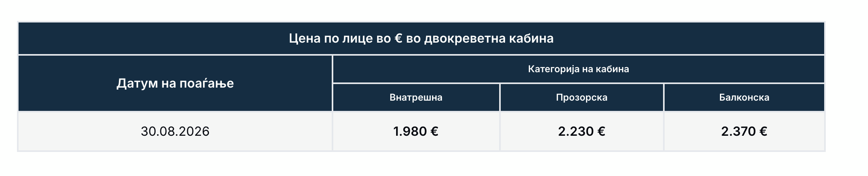The image size is (868, 176).
Task: Click the euro sign after 2.230
Action: coord(601,131)
